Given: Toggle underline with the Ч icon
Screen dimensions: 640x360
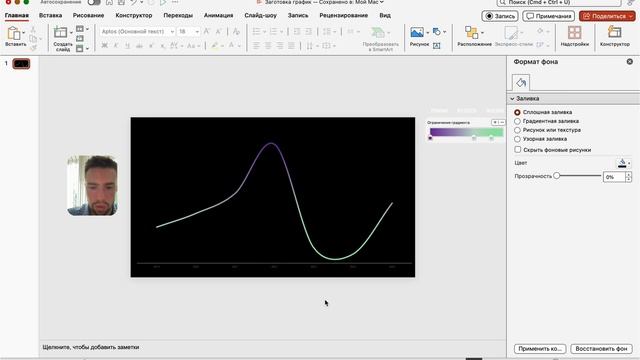Looking at the screenshot, I should pyautogui.click(x=127, y=46).
